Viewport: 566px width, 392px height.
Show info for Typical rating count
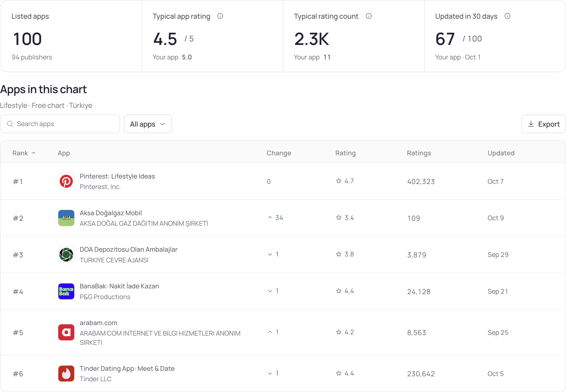[369, 16]
